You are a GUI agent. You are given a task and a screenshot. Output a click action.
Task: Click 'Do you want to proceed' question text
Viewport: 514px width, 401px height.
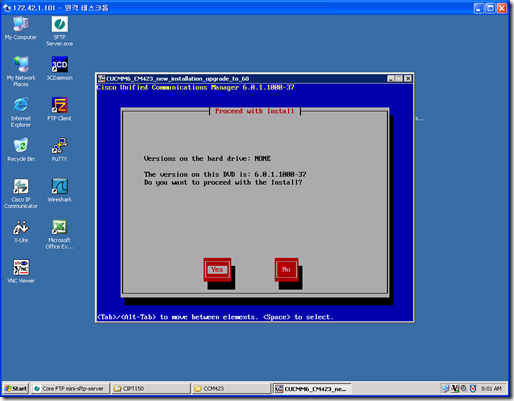pos(223,182)
